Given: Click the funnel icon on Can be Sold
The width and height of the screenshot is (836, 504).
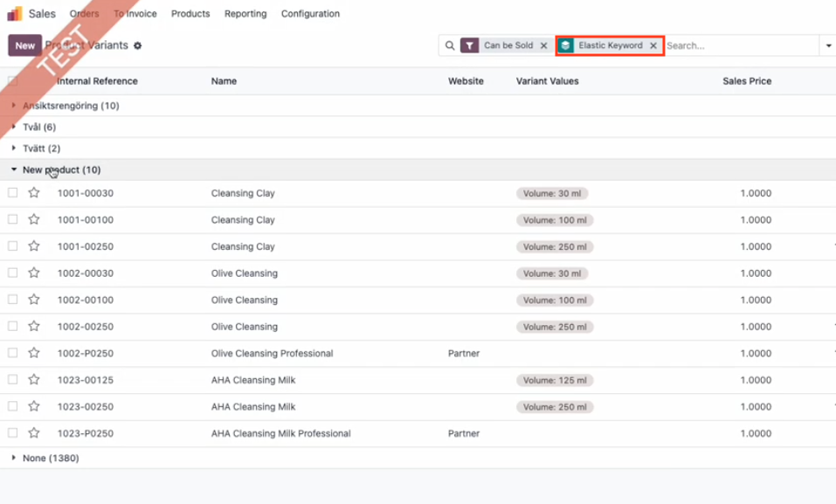Looking at the screenshot, I should click(x=470, y=45).
